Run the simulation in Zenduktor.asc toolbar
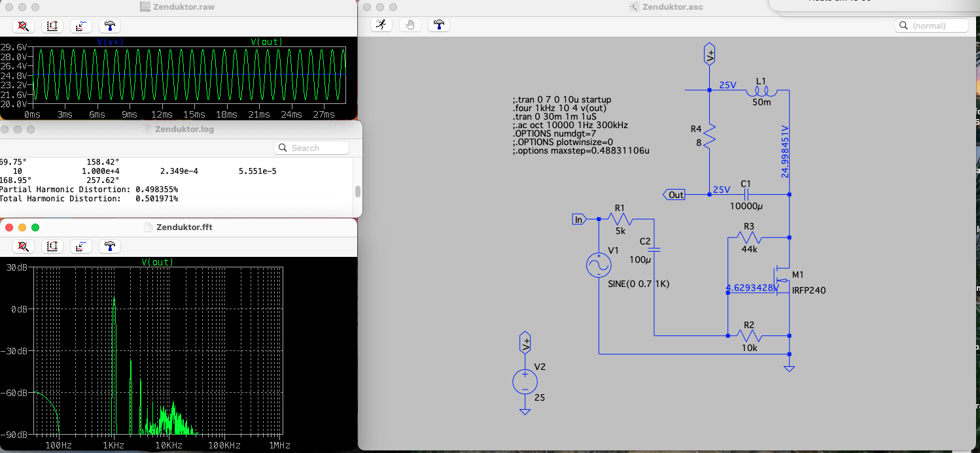Viewport: 980px width, 453px height. click(381, 25)
